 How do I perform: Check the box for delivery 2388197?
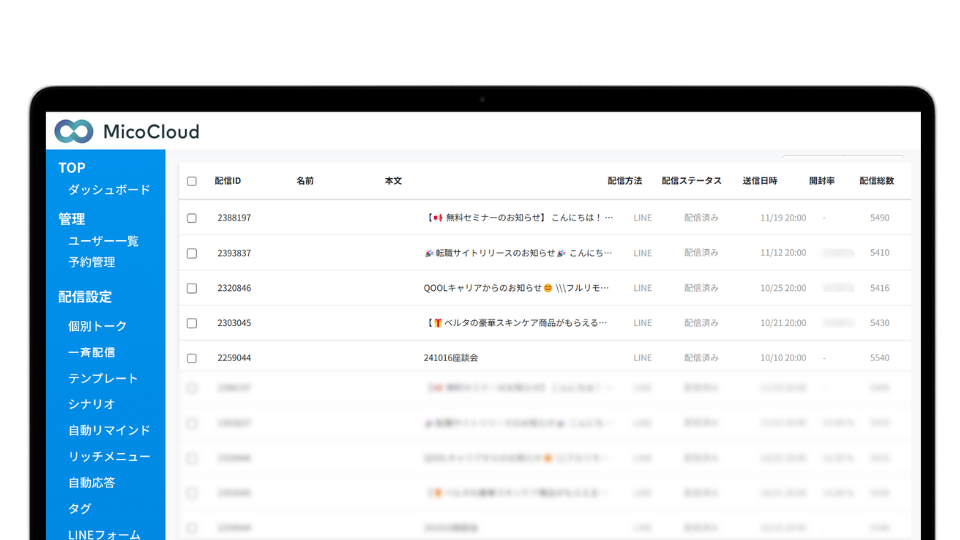[192, 218]
